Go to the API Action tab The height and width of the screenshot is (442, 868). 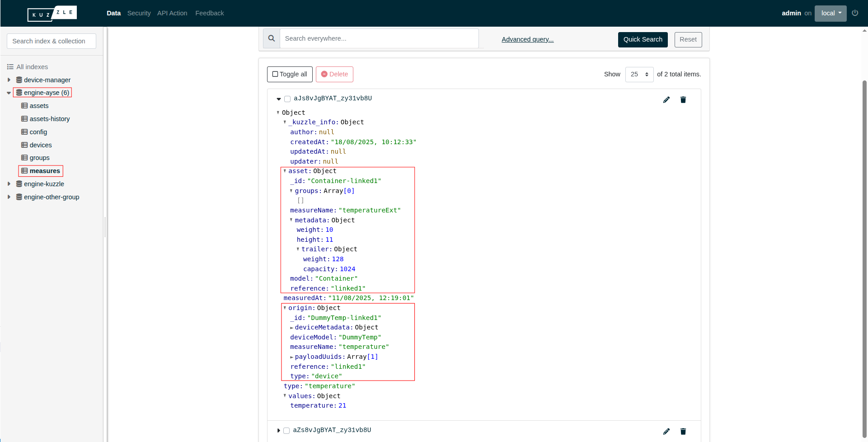pyautogui.click(x=172, y=13)
